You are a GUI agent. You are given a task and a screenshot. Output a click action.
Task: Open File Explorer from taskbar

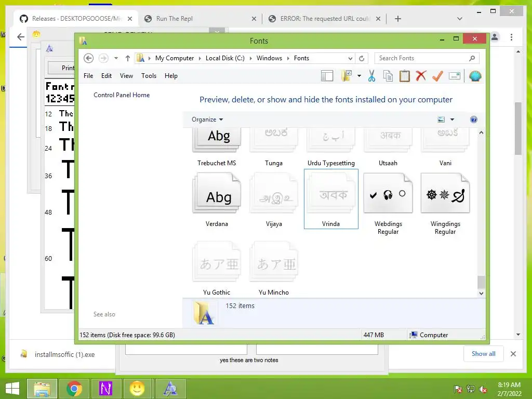coord(42,389)
